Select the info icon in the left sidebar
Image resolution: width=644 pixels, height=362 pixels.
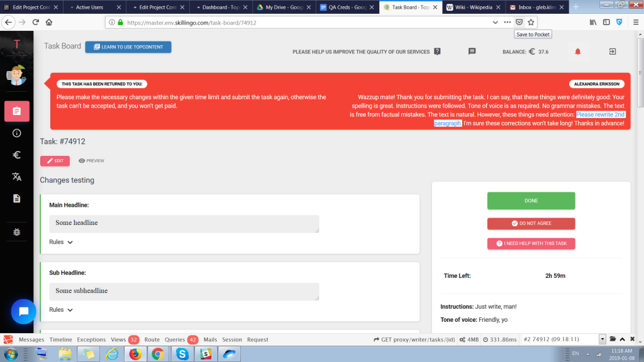(16, 133)
